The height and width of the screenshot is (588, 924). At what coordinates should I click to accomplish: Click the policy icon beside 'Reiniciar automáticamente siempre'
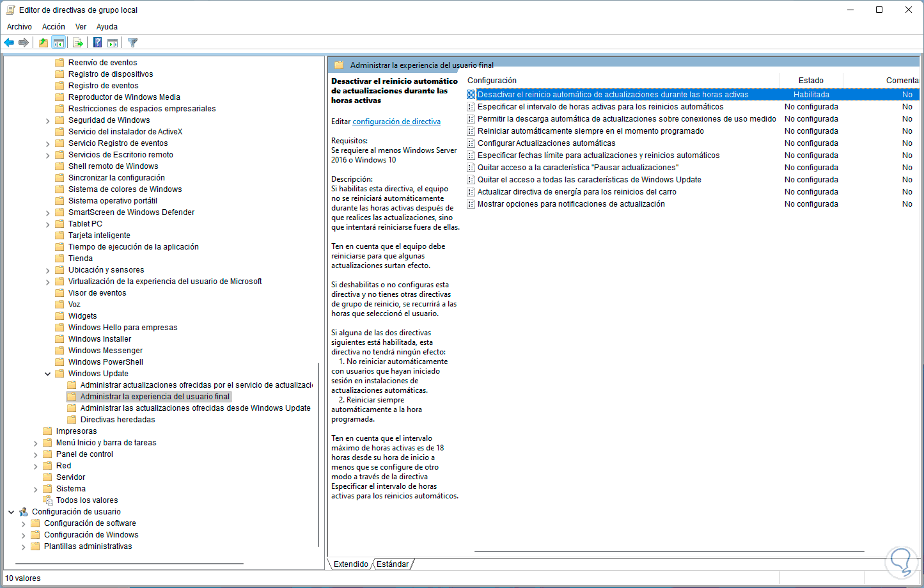(471, 131)
